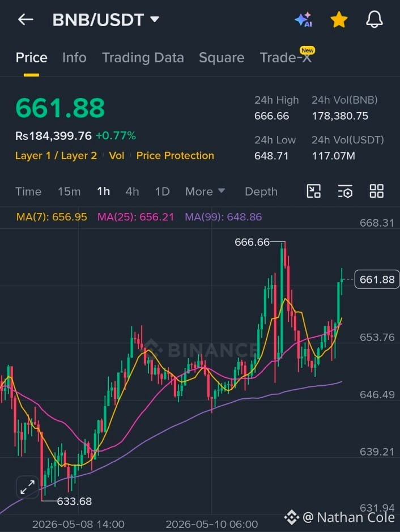400x532 pixels.
Task: Tap the 24h High value 666.66
Action: click(272, 116)
